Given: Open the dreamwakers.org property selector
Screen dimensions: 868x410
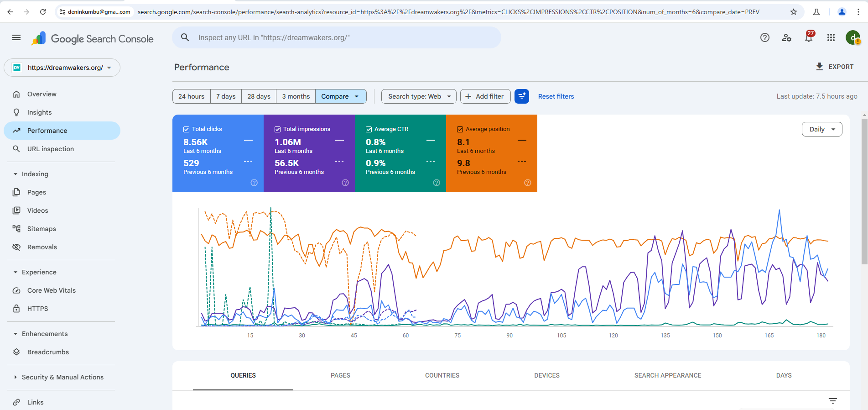Looking at the screenshot, I should point(62,68).
